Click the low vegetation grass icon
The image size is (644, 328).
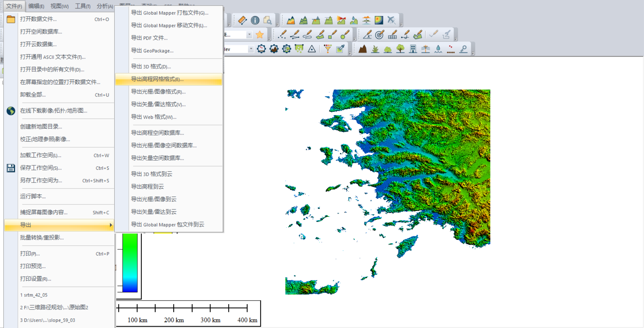(x=375, y=49)
